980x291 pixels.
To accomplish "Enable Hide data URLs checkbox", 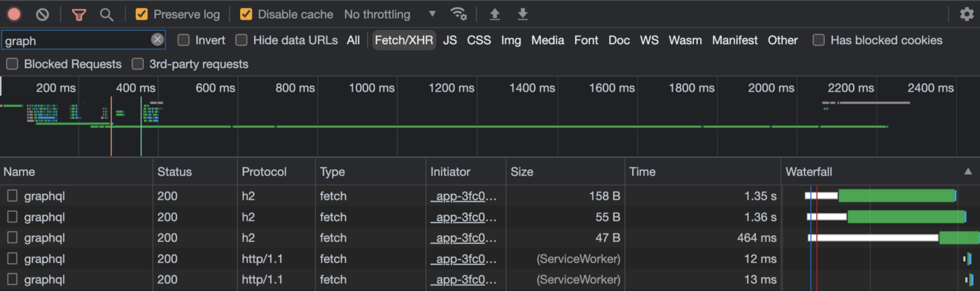I will click(241, 40).
